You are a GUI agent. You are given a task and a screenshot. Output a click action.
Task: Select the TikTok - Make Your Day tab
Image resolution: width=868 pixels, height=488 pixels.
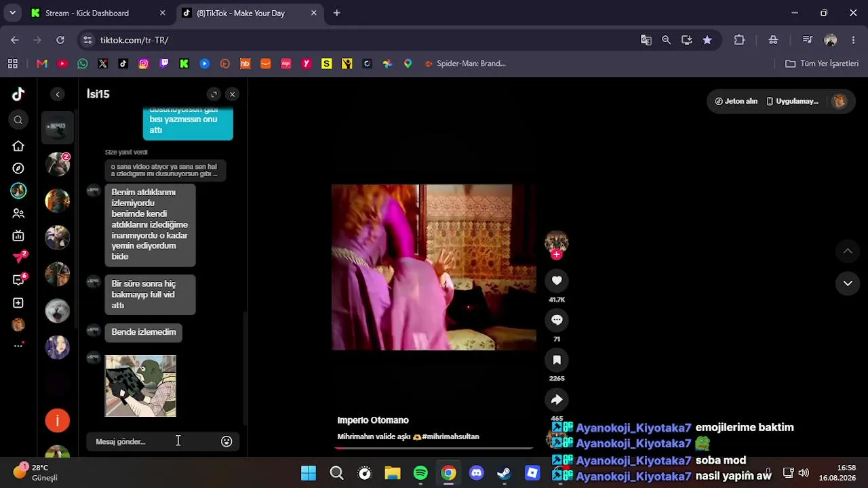(250, 13)
